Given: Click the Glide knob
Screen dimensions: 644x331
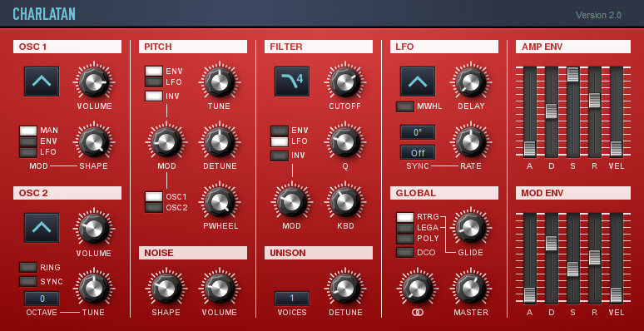Looking at the screenshot, I should [x=471, y=228].
